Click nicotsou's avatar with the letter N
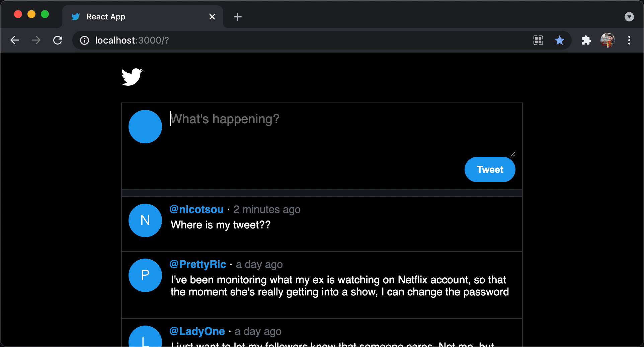Image resolution: width=644 pixels, height=347 pixels. (145, 220)
